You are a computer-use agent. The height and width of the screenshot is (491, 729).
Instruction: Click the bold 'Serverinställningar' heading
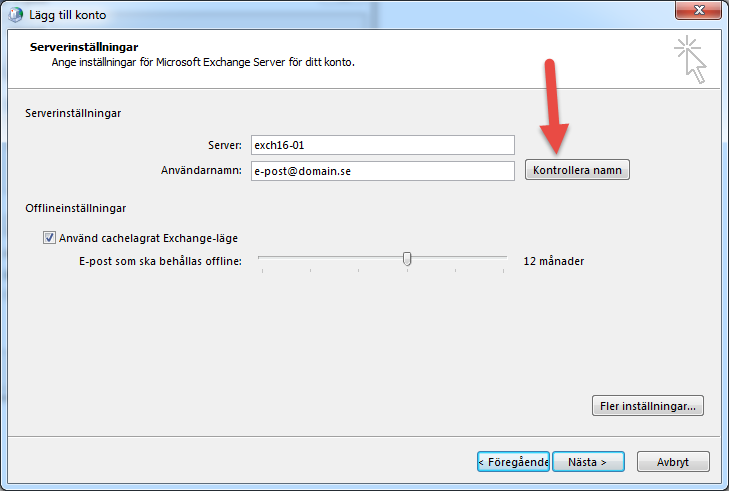(84, 47)
